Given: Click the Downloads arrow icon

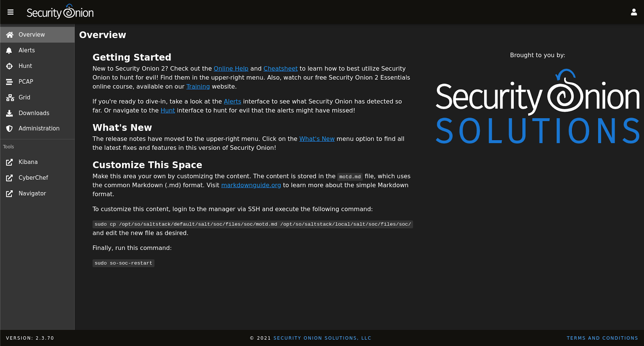Looking at the screenshot, I should coord(9,113).
